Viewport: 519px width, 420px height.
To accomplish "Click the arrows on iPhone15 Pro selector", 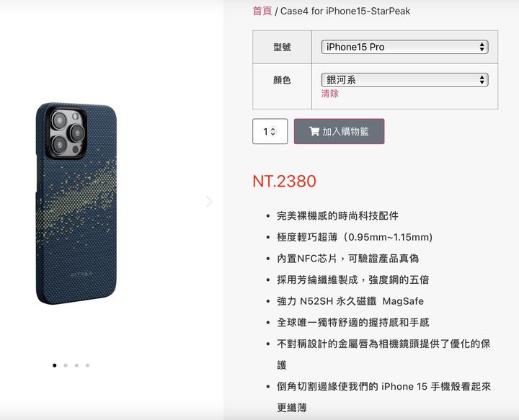I will pyautogui.click(x=482, y=47).
